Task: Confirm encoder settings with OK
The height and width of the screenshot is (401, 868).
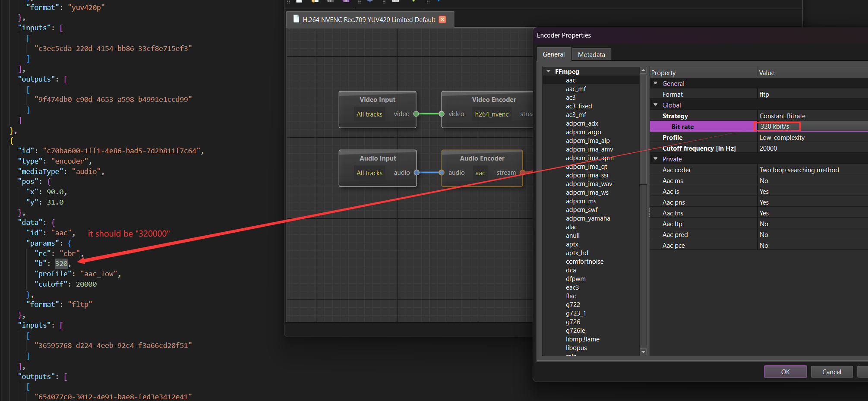Action: [x=785, y=372]
